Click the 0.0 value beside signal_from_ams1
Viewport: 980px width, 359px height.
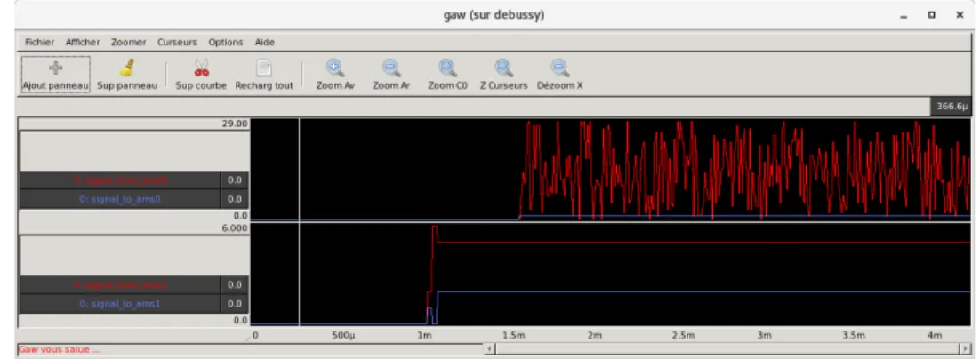235,284
